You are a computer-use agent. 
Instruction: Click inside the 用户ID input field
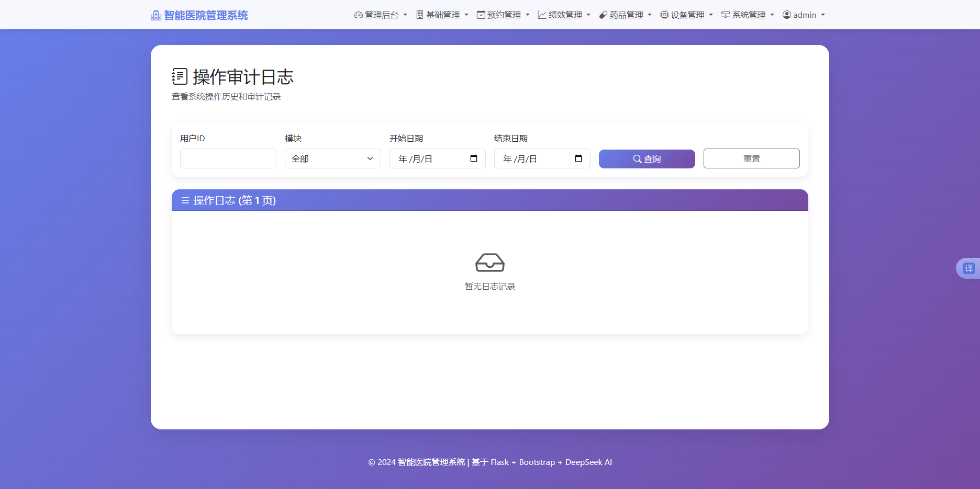coord(228,158)
